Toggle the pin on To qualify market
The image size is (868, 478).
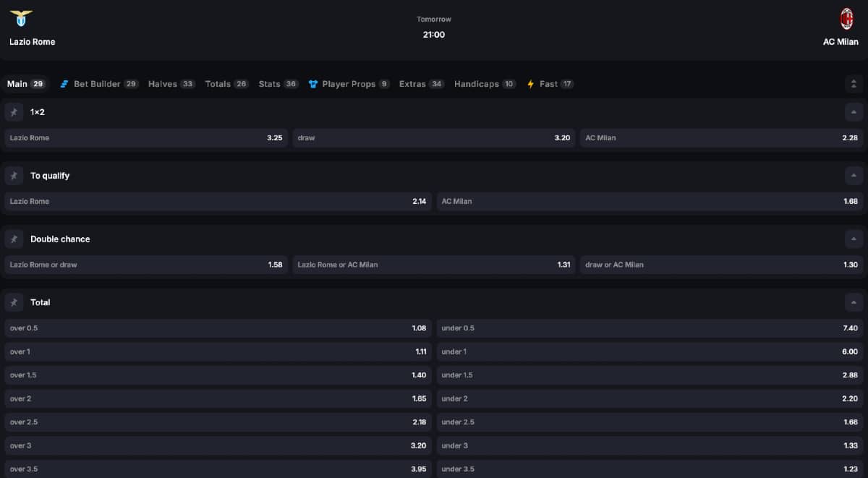[12, 175]
